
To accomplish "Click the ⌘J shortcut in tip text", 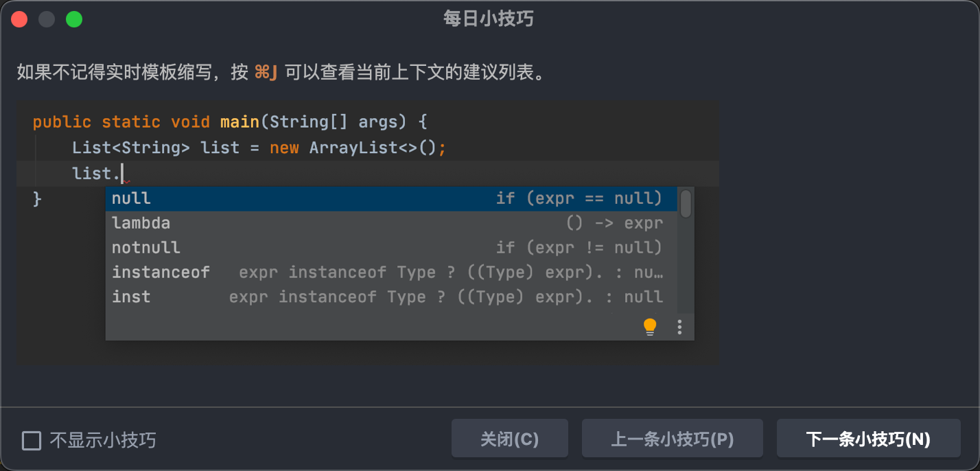I will click(x=266, y=73).
